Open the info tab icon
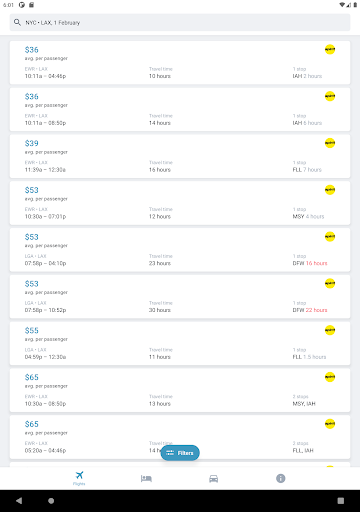The image size is (360, 512). tap(281, 479)
